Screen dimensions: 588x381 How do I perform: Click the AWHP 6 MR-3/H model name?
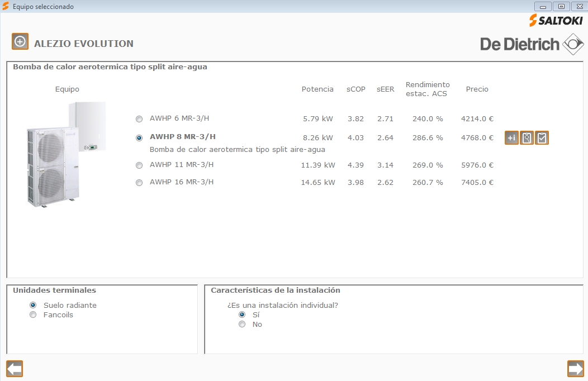click(x=179, y=118)
